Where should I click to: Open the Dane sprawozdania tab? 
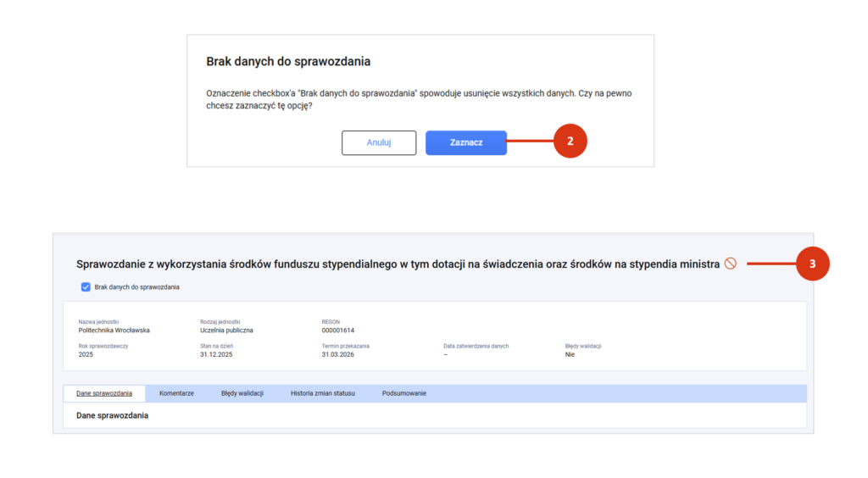104,393
